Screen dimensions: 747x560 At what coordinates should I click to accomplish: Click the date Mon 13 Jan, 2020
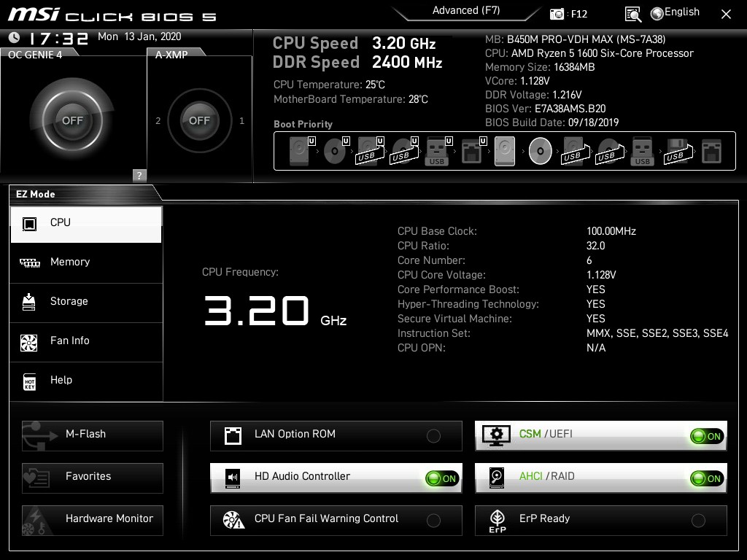[x=139, y=36]
